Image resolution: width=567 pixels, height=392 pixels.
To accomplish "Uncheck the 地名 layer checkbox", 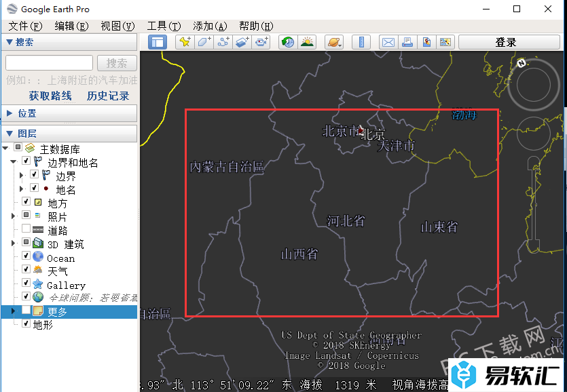I will [x=34, y=188].
